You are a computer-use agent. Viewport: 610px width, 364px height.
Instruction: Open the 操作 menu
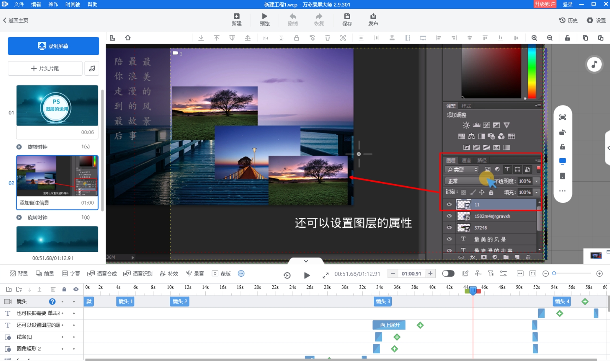point(53,4)
